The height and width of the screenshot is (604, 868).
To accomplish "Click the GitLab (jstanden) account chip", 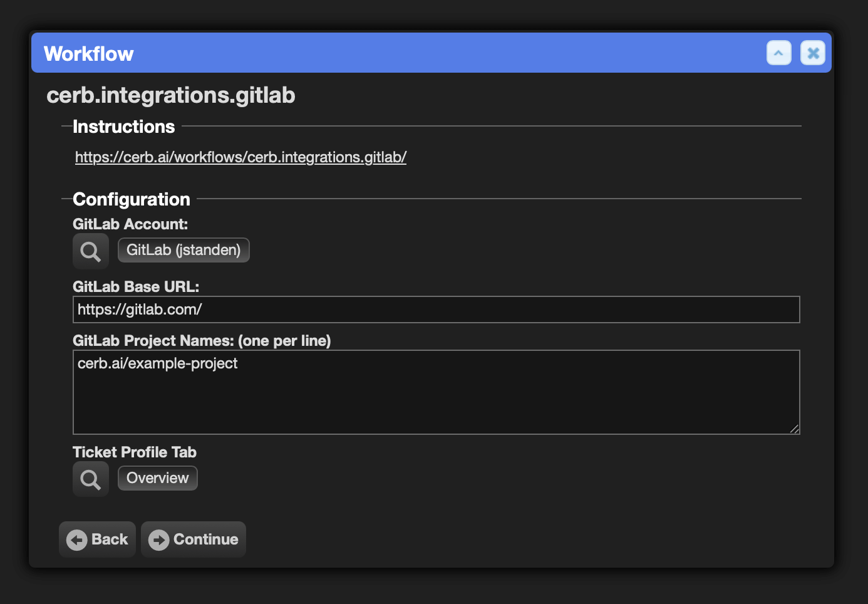I will (183, 250).
